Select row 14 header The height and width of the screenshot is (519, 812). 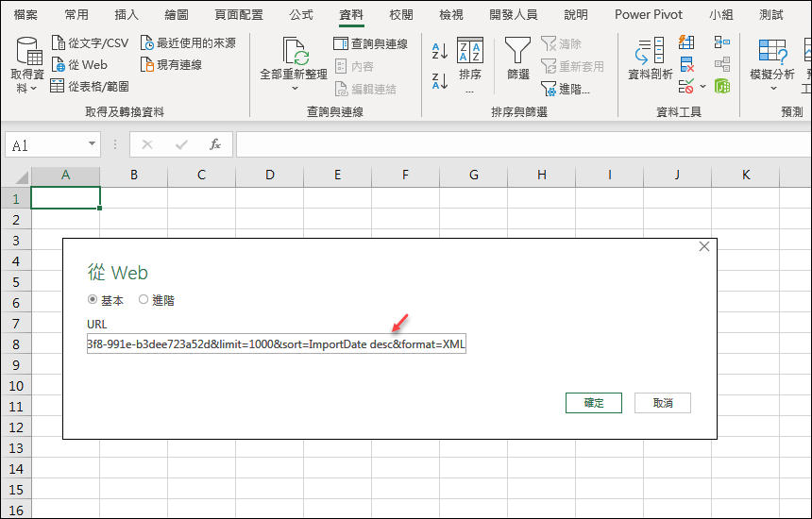pos(15,469)
